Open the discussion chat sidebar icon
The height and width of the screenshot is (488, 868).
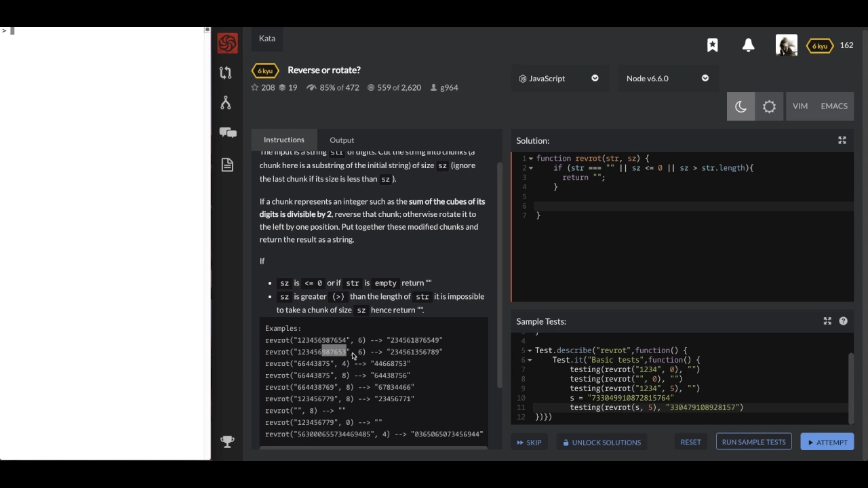click(228, 133)
